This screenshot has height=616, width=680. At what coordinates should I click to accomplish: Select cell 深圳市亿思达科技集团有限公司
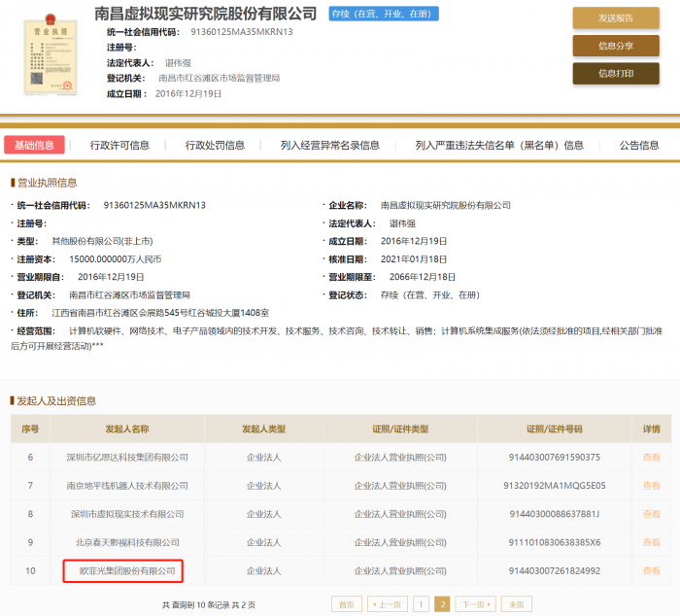pyautogui.click(x=127, y=458)
